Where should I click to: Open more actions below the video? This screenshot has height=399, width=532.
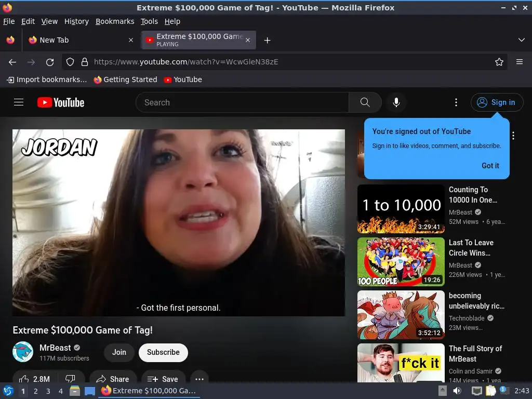pos(199,379)
